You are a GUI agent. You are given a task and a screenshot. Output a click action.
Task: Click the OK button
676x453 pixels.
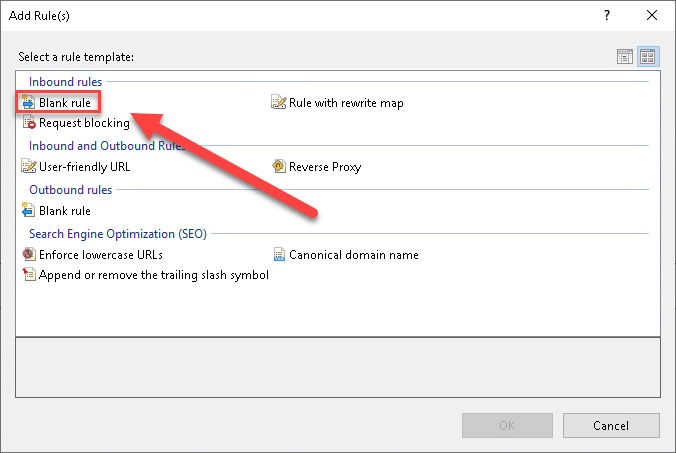tap(507, 425)
